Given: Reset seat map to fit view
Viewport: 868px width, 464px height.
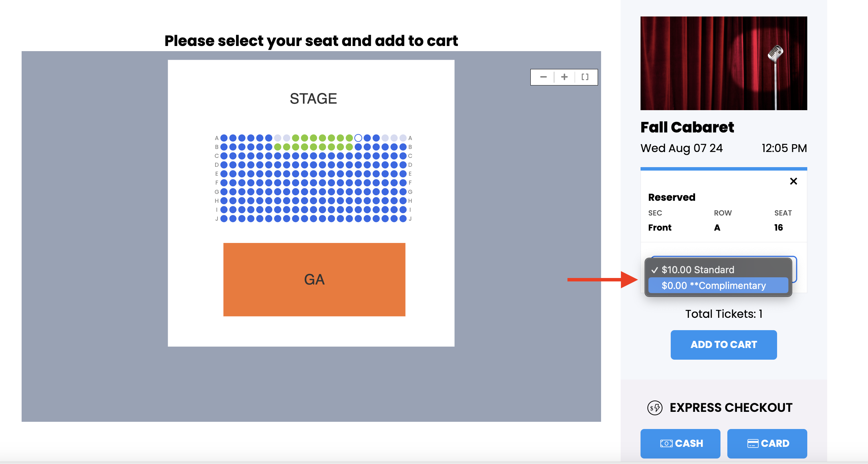Looking at the screenshot, I should (585, 77).
